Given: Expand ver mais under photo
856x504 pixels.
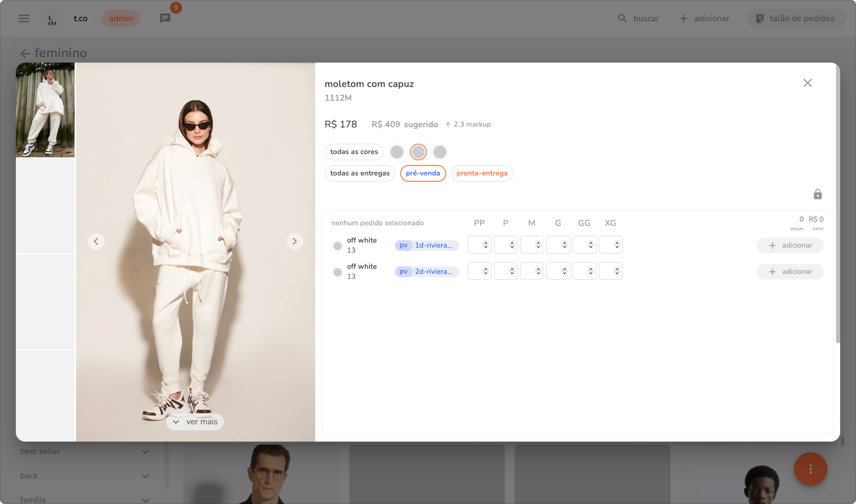Looking at the screenshot, I should coord(195,422).
